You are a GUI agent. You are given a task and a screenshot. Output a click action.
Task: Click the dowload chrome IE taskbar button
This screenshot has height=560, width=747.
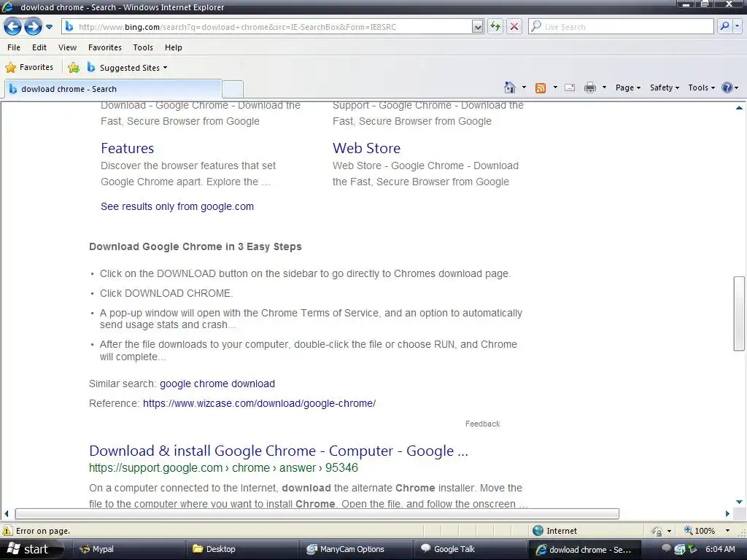(584, 549)
